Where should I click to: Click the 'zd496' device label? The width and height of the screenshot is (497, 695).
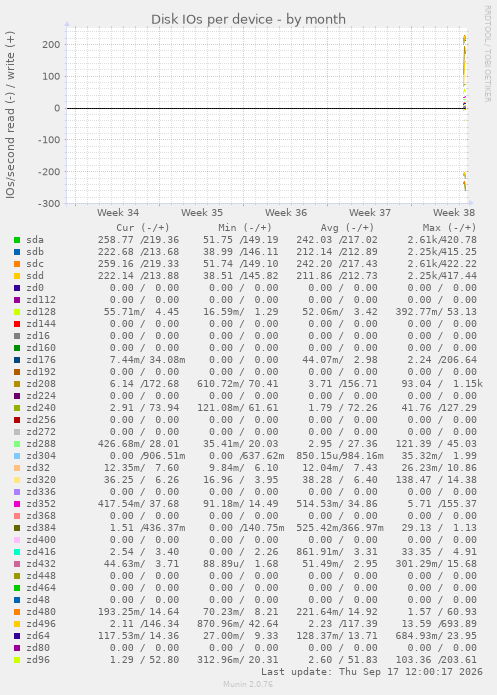41,623
